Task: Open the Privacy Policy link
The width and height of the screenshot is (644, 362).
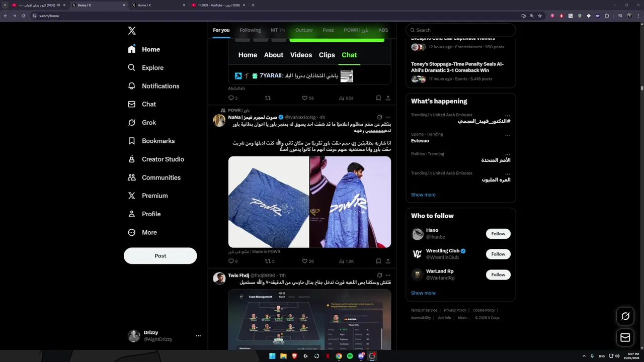Action: pos(455,310)
